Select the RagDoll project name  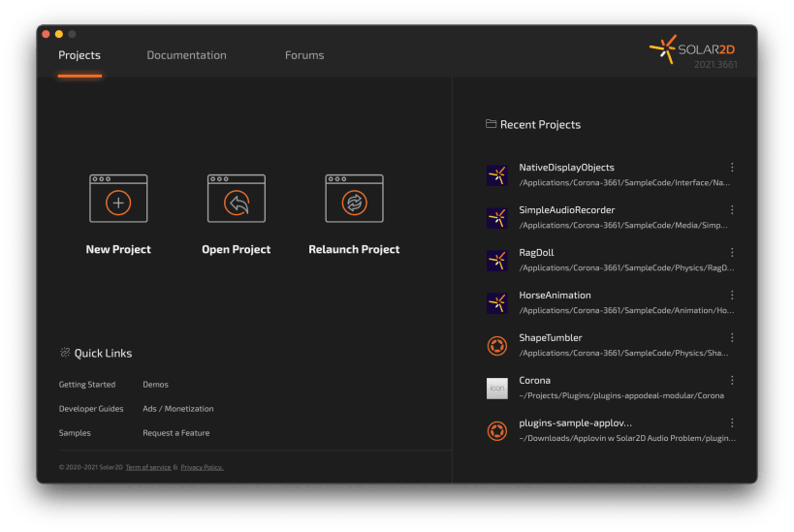536,253
